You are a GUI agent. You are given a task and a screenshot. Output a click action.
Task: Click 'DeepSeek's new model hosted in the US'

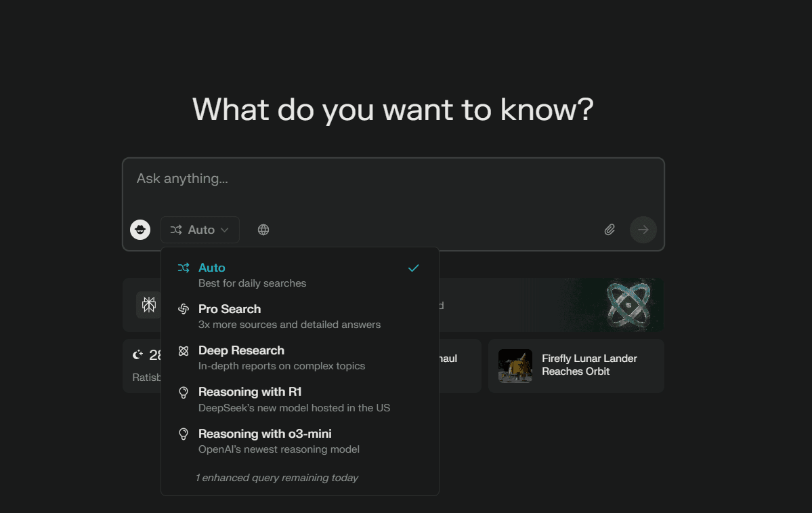[x=294, y=408]
